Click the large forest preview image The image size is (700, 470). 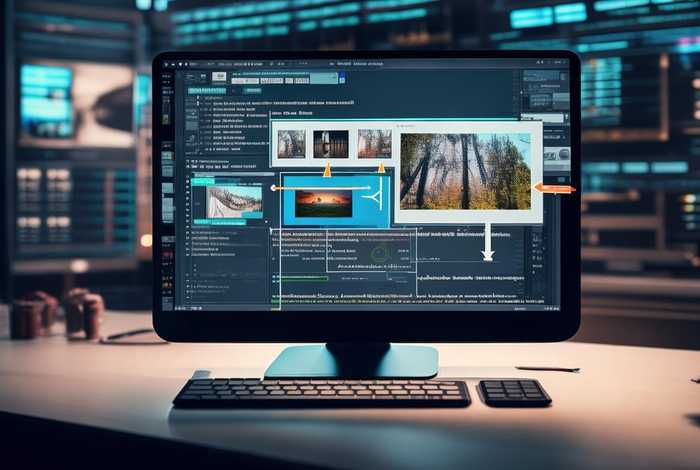click(465, 171)
